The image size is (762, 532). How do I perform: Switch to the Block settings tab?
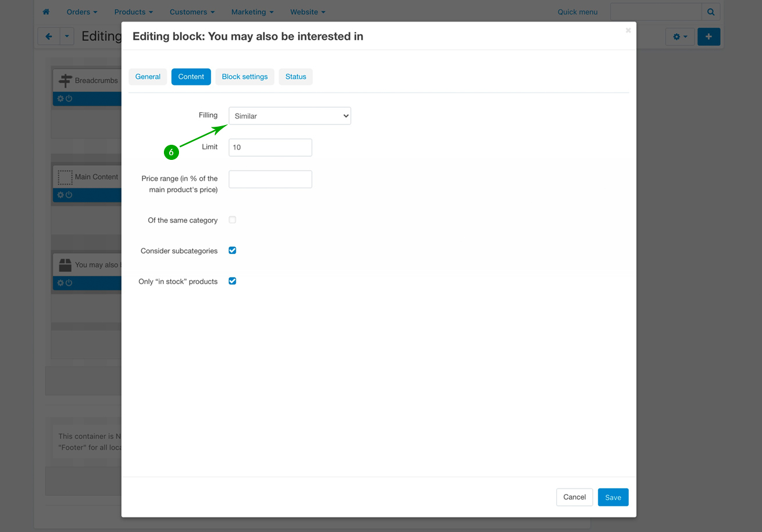coord(245,77)
